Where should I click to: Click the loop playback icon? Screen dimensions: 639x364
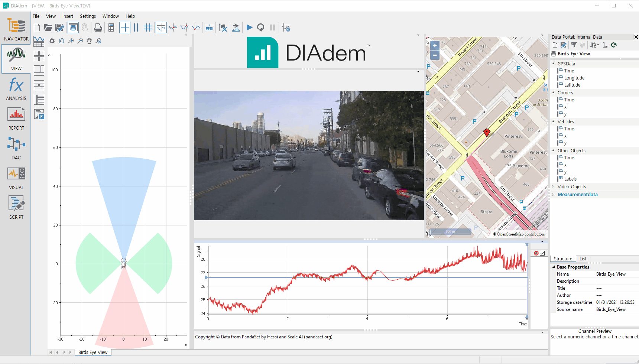coord(261,27)
